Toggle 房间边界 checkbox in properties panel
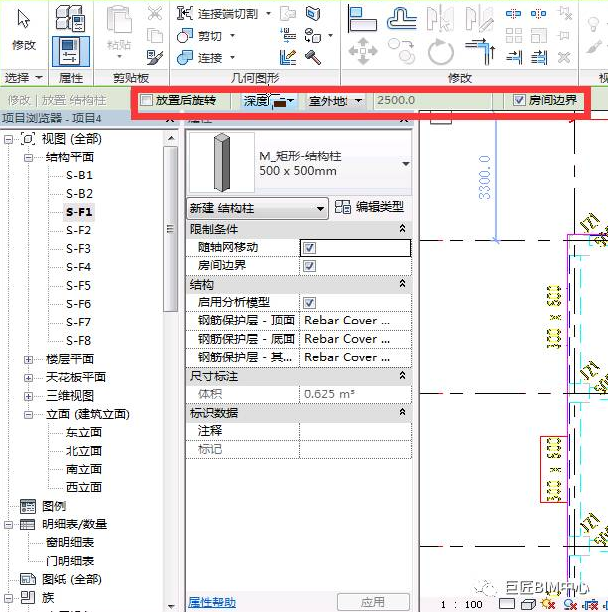This screenshot has width=608, height=612. point(309,266)
